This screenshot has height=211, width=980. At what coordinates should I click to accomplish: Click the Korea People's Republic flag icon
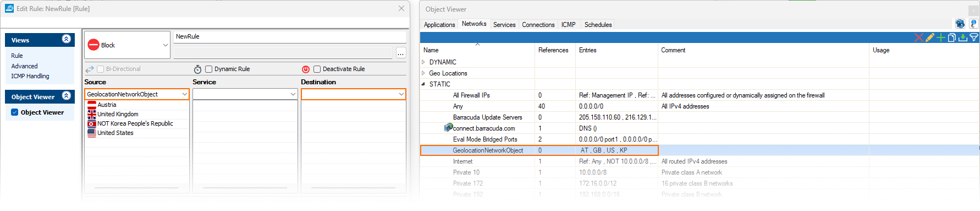point(92,123)
